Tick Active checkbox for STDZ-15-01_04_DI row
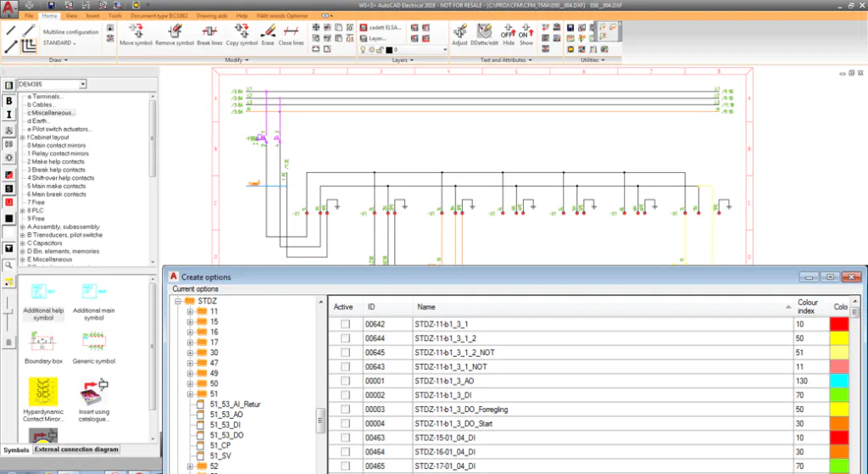 [x=344, y=438]
